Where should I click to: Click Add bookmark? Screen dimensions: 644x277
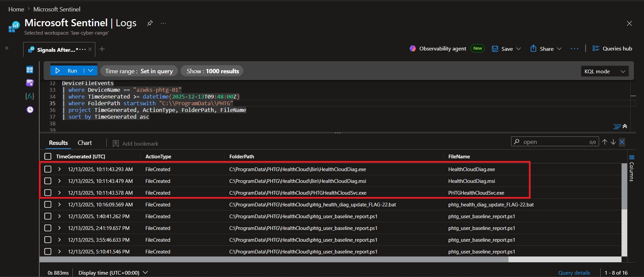coord(135,144)
